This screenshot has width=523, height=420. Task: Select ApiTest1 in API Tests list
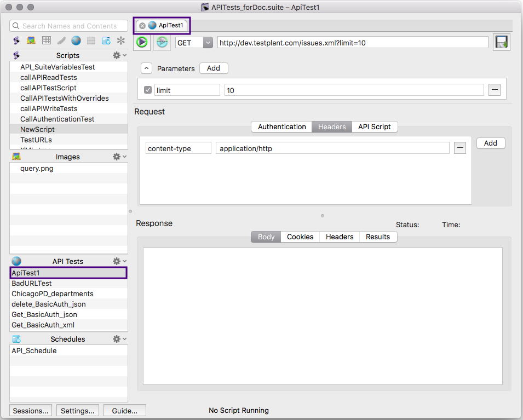pyautogui.click(x=68, y=273)
